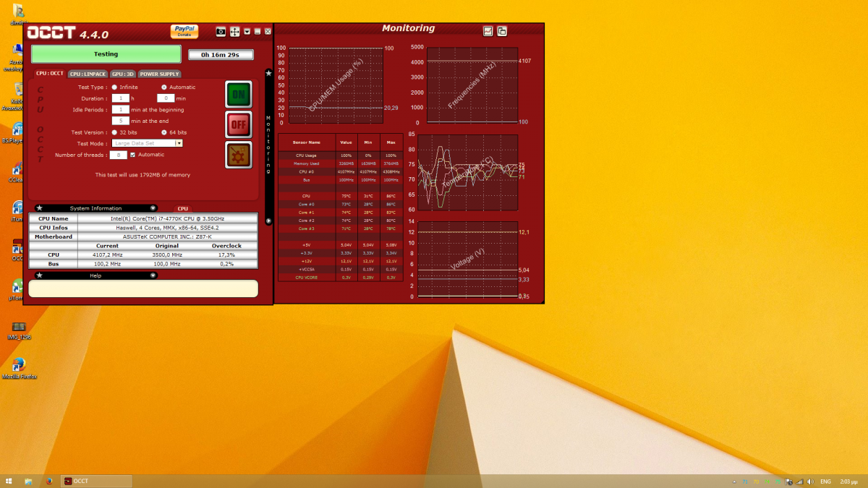
Task: Open the OCCT desktop shortcut icon
Action: point(18,249)
